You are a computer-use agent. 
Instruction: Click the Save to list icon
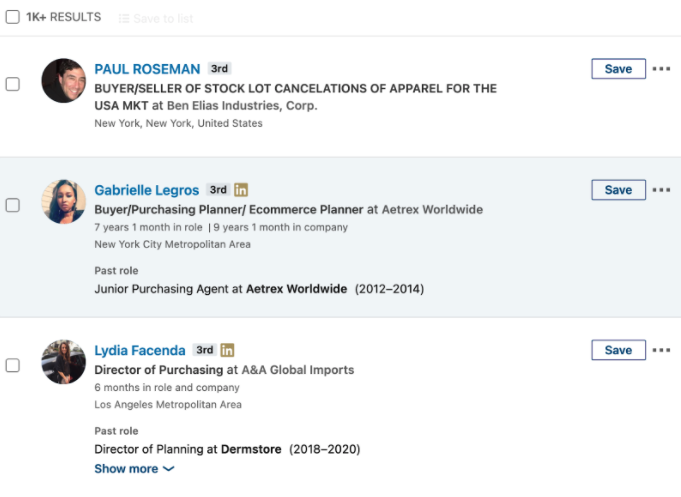click(124, 18)
